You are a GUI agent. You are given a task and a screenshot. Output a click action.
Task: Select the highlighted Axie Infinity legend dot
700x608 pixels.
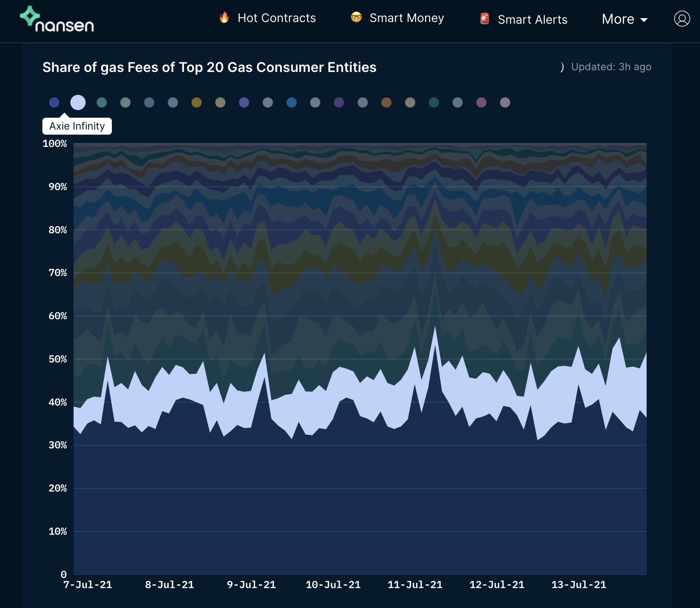78,102
